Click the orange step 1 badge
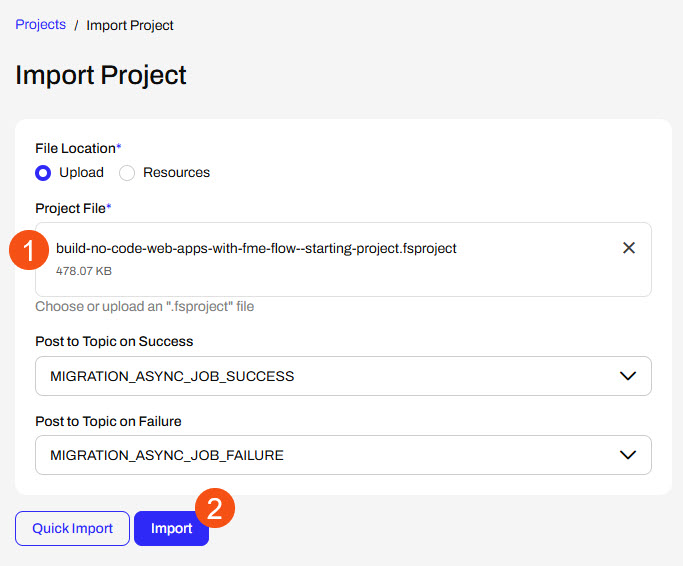Image resolution: width=683 pixels, height=566 pixels. click(x=29, y=251)
